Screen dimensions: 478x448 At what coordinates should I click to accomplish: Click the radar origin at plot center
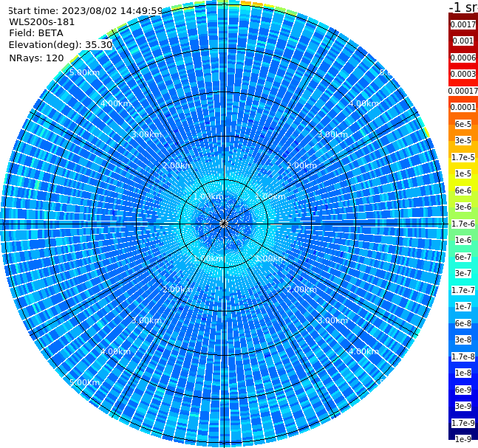coord(224,224)
